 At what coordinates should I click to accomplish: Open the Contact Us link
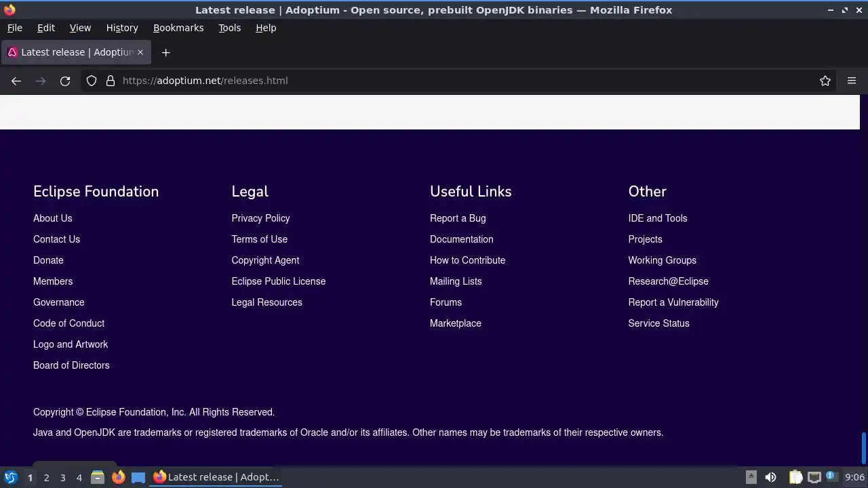[x=56, y=239]
